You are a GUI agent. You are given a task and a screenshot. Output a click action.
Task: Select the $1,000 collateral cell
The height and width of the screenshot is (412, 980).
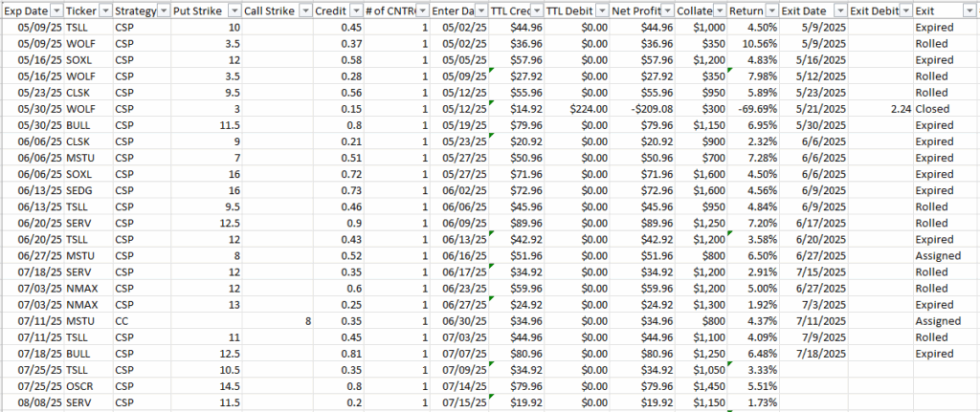[702, 28]
